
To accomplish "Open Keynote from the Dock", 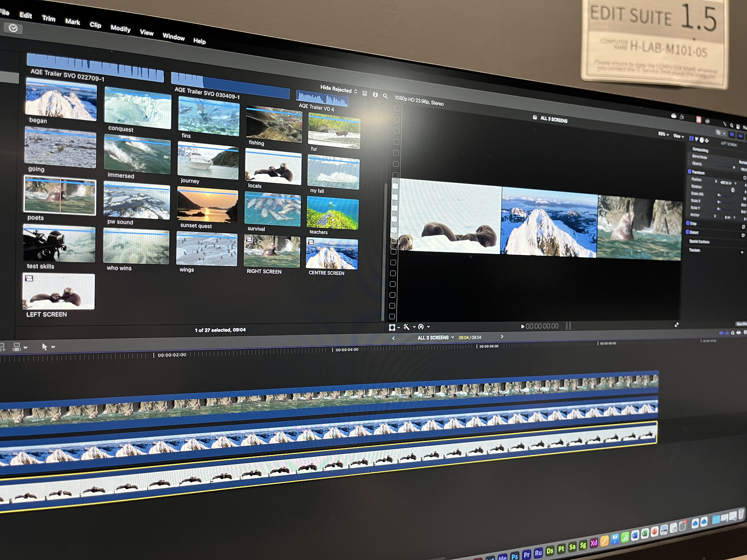I will point(615,539).
